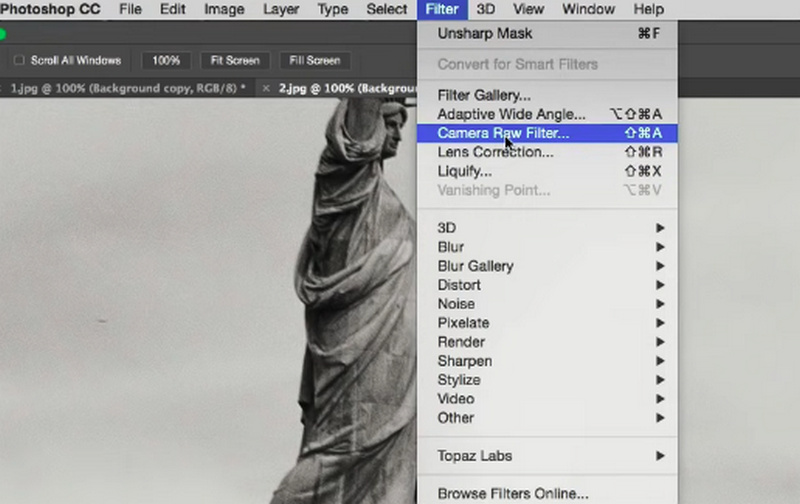
Task: Open the Select menu
Action: point(387,9)
